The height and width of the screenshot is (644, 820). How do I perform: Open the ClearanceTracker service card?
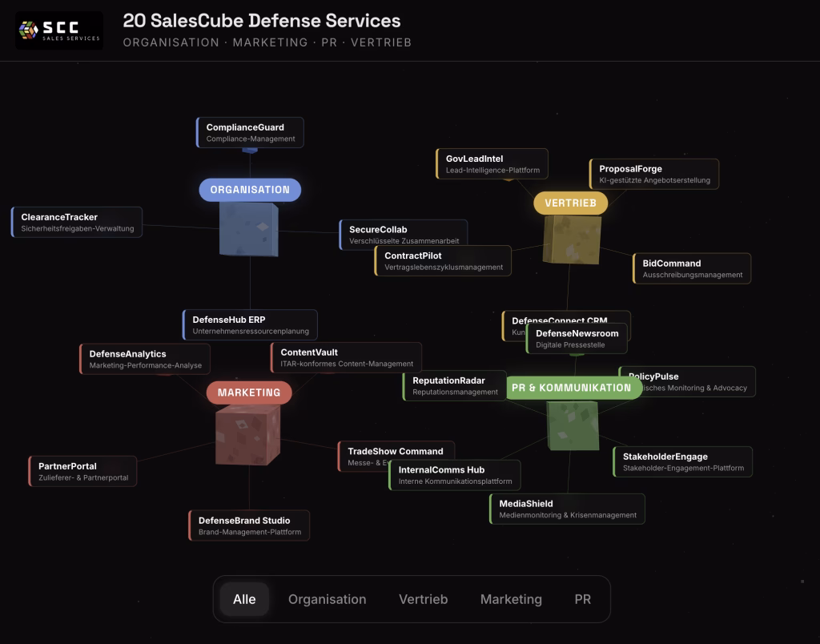click(77, 222)
